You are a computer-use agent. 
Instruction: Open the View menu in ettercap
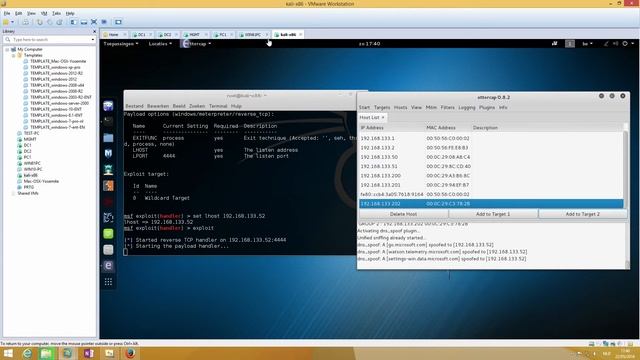(x=416, y=107)
